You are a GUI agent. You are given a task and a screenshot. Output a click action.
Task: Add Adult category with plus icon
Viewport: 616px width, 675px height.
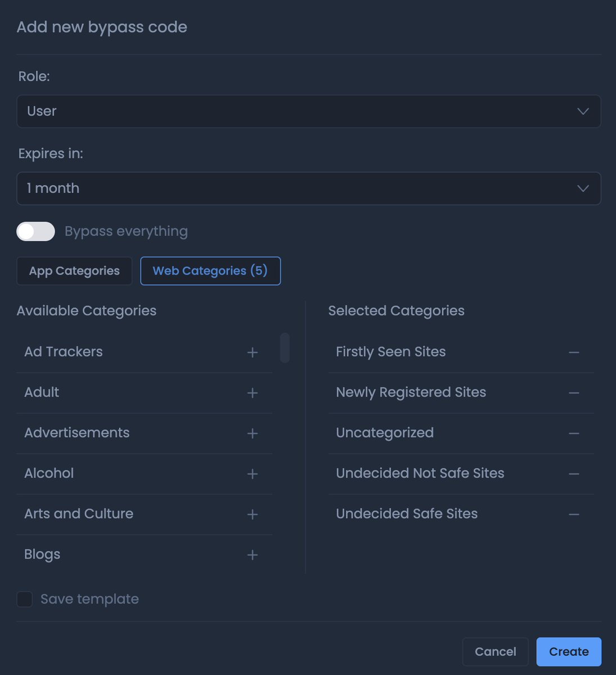pyautogui.click(x=253, y=393)
